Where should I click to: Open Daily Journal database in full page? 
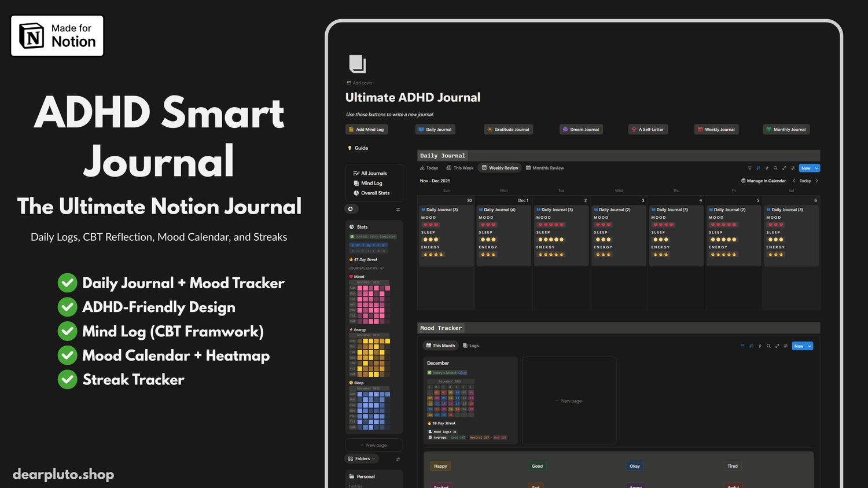(x=784, y=168)
